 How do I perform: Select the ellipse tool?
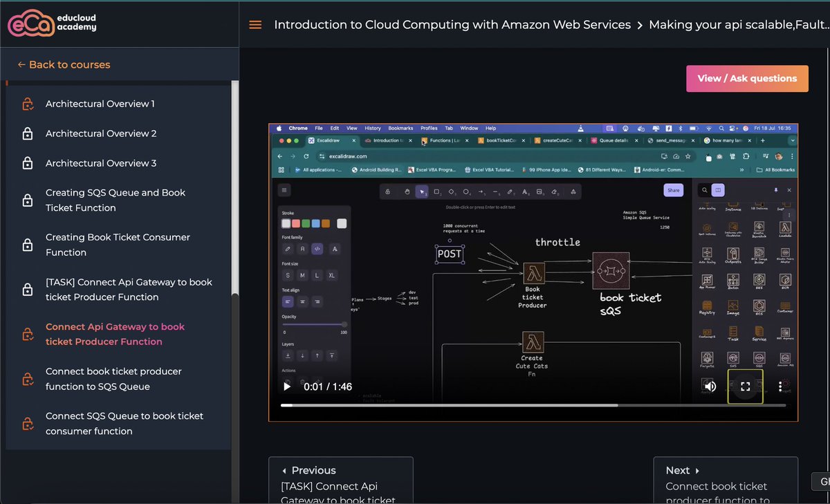click(x=465, y=192)
